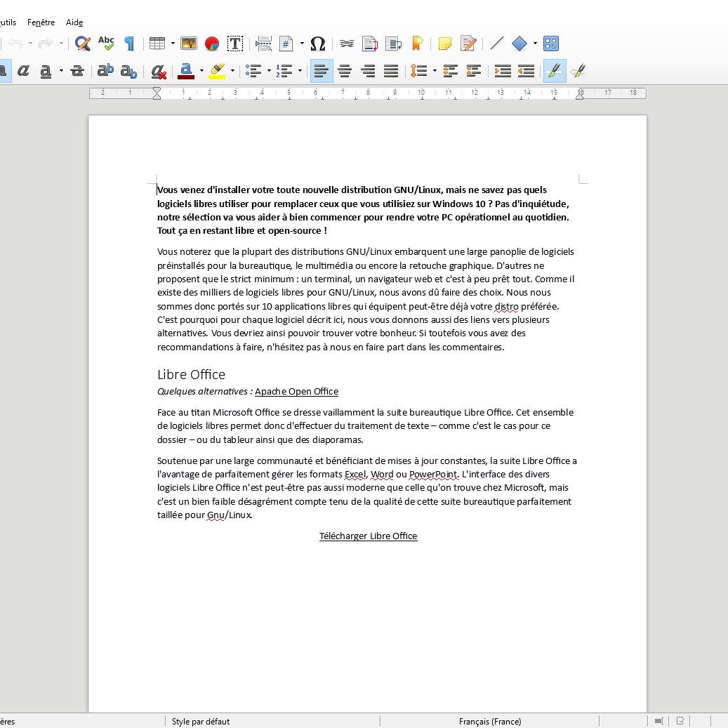Click Style par défaut in the status bar

point(201,722)
